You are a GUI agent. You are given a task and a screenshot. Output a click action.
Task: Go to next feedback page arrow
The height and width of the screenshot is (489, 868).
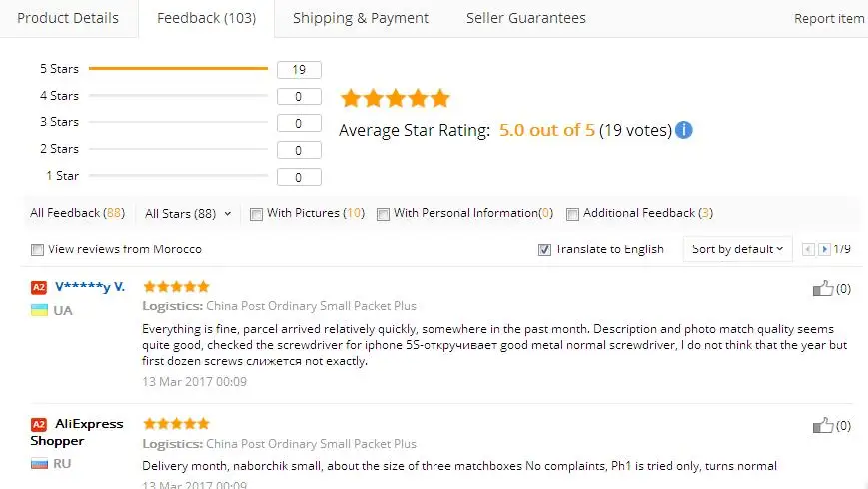(x=824, y=249)
